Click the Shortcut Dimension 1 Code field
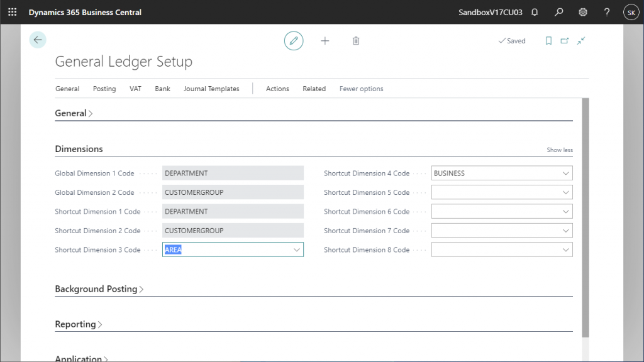Image resolution: width=644 pixels, height=362 pixels. pyautogui.click(x=233, y=211)
